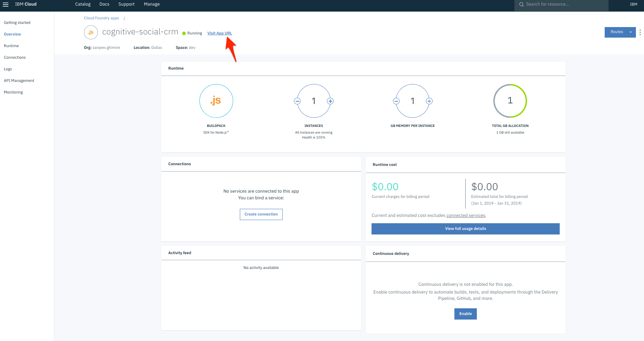
Task: Click 'No activity available' text
Action: [x=261, y=268]
